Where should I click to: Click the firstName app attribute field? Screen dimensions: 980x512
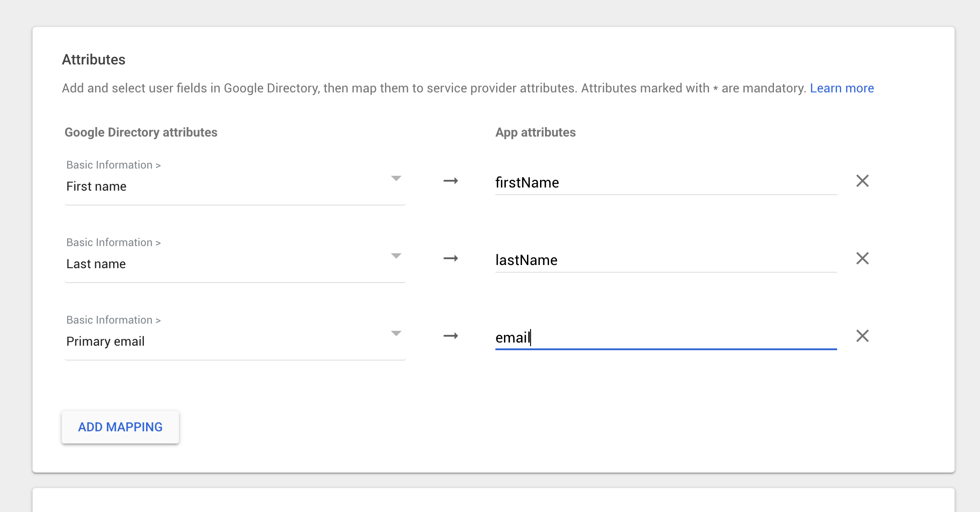tap(666, 183)
